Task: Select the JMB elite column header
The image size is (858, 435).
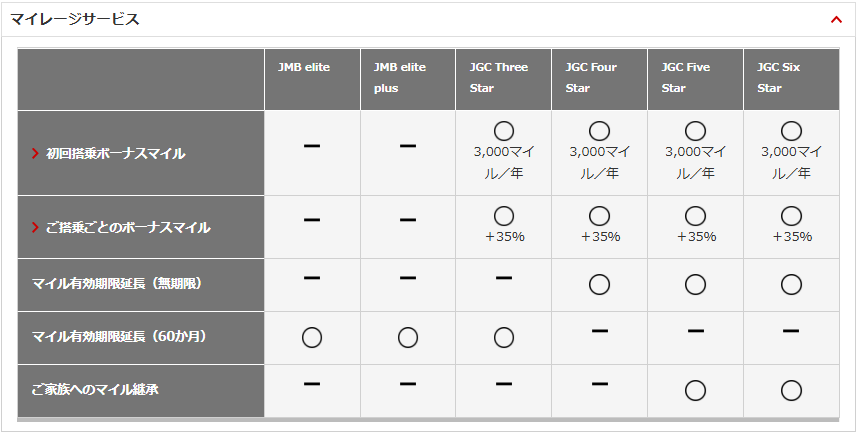Action: (x=304, y=67)
